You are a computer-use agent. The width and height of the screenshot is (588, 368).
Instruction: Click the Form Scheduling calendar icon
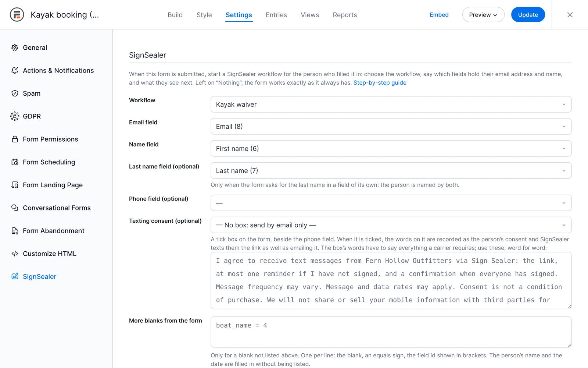point(15,162)
